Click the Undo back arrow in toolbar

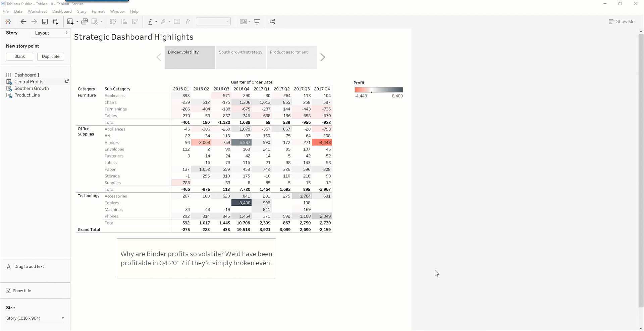(x=23, y=22)
